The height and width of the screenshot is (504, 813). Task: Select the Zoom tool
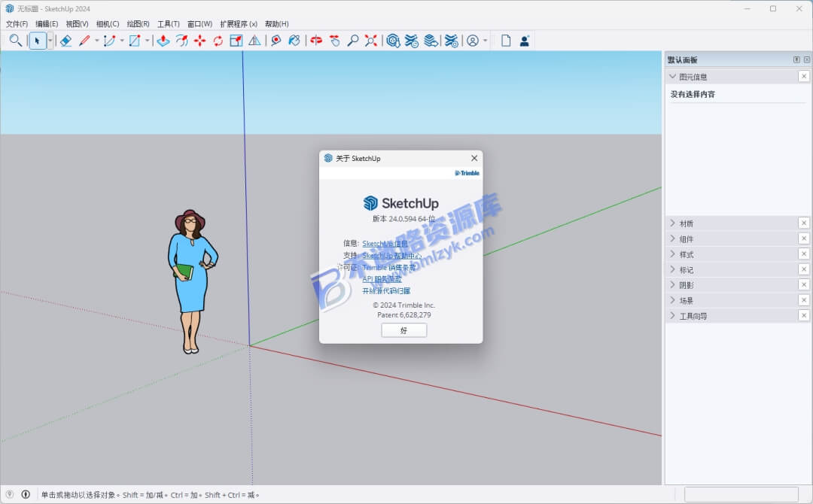click(352, 41)
